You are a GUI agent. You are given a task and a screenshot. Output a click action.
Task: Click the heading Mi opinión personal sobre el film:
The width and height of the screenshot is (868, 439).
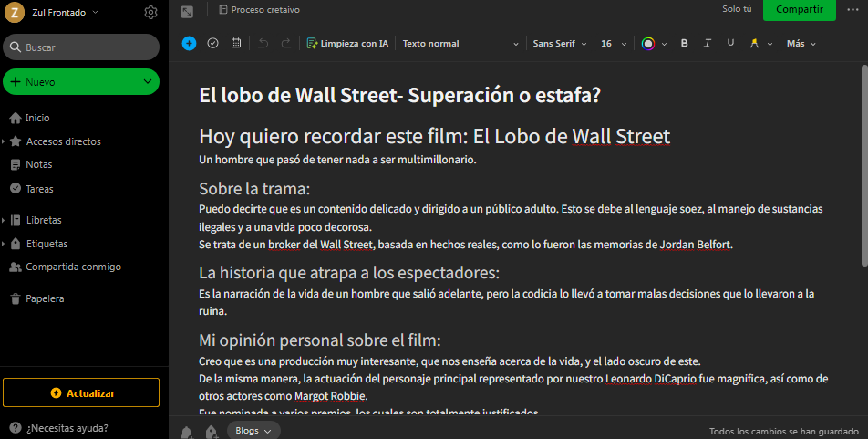319,340
